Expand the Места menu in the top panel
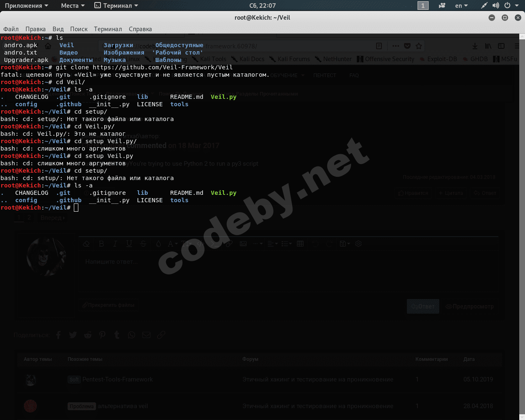Screen dimensions: 525x420 pos(73,5)
